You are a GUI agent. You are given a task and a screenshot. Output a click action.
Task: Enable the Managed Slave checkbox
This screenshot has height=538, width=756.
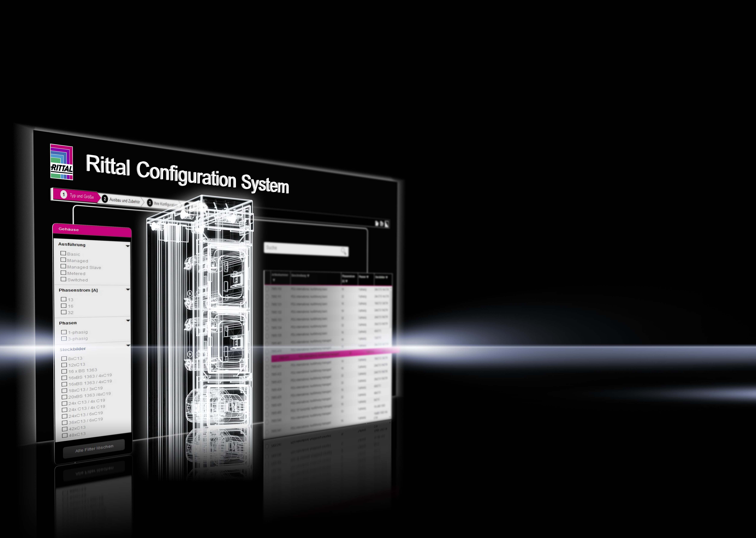63,266
